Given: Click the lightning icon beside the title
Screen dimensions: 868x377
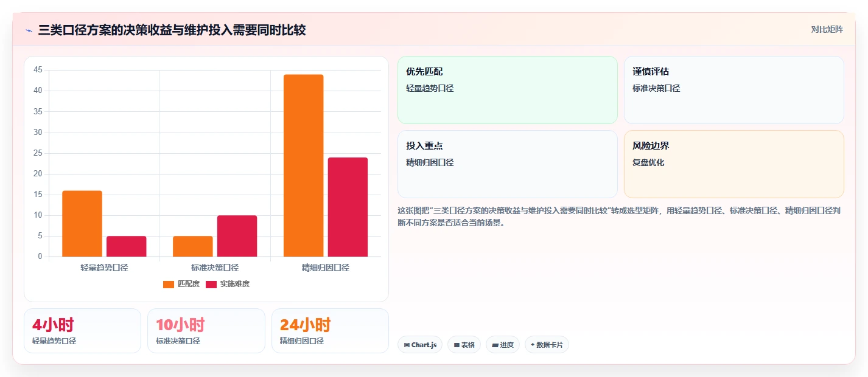Looking at the screenshot, I should 29,30.
